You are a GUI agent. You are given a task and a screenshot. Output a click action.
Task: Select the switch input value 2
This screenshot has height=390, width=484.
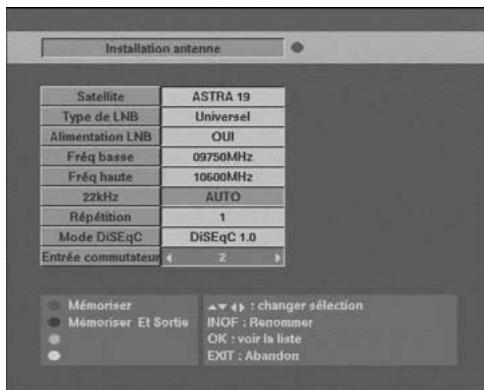[223, 257]
